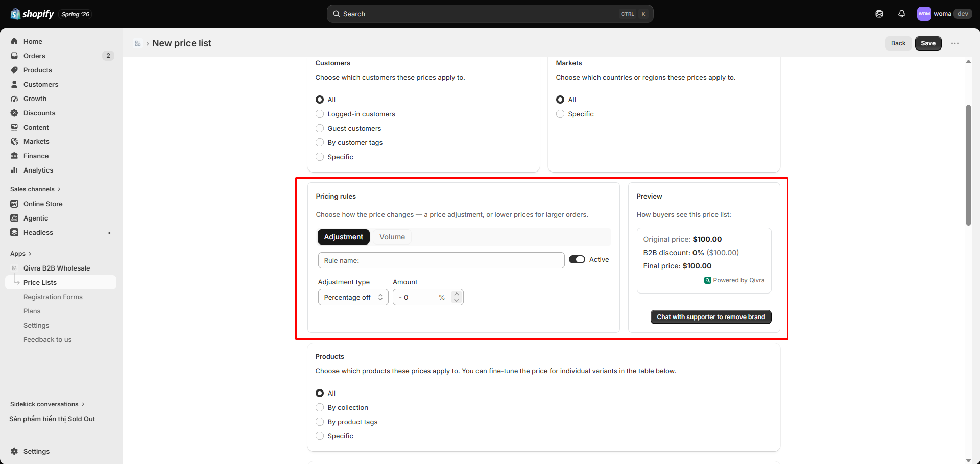This screenshot has width=980, height=464.
Task: Click the scroll up arrow
Action: (968, 62)
